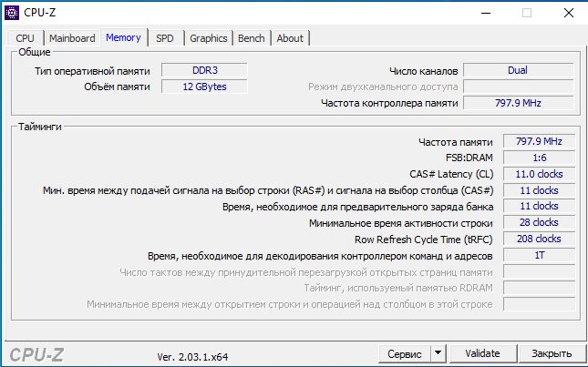Open the Bench tab
Screen dimensions: 588x367
coord(252,38)
